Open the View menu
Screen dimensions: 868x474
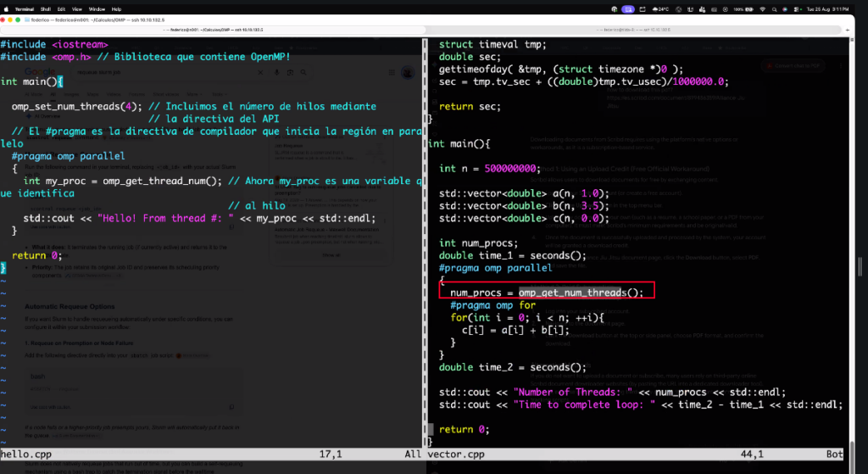(x=77, y=8)
